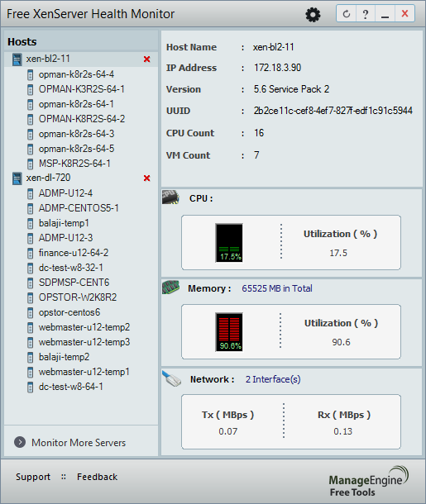Click the xen-dl-720 server icon

tap(17, 178)
